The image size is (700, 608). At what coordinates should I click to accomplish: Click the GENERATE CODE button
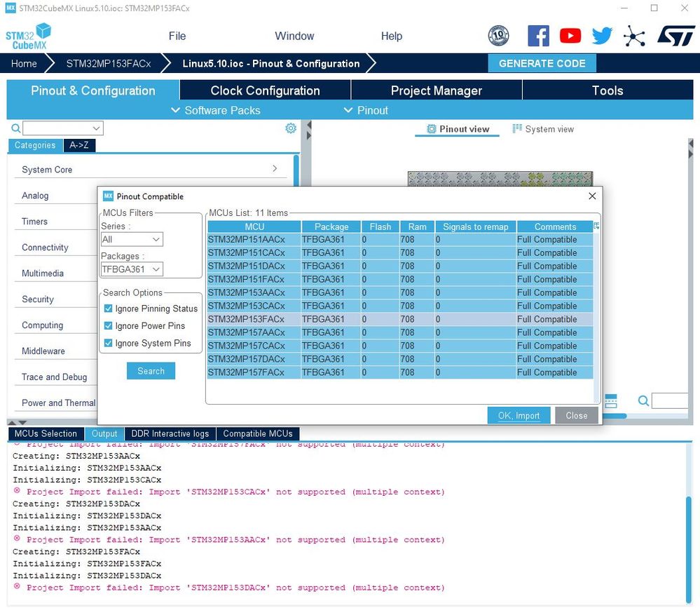542,63
